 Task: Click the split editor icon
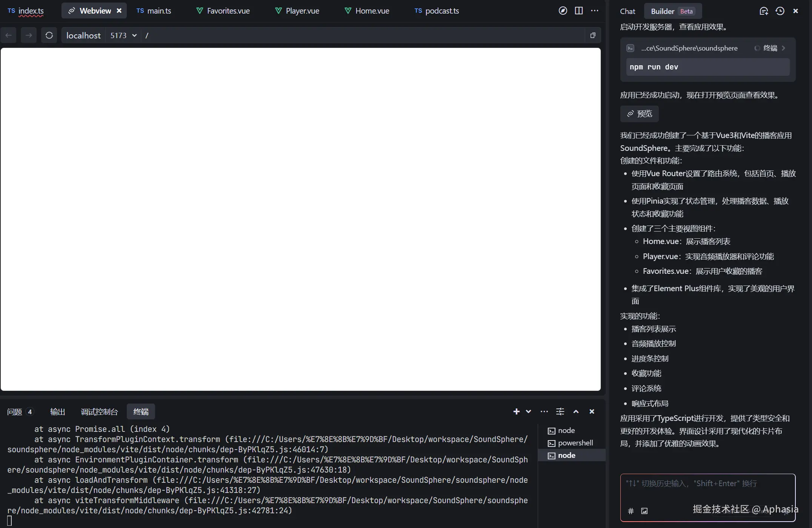coord(578,11)
